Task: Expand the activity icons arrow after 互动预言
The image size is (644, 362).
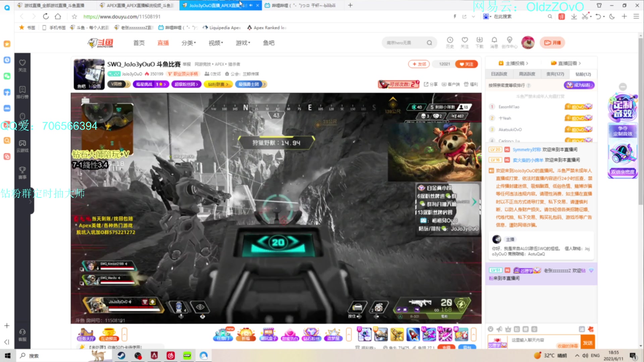Action: click(x=124, y=335)
